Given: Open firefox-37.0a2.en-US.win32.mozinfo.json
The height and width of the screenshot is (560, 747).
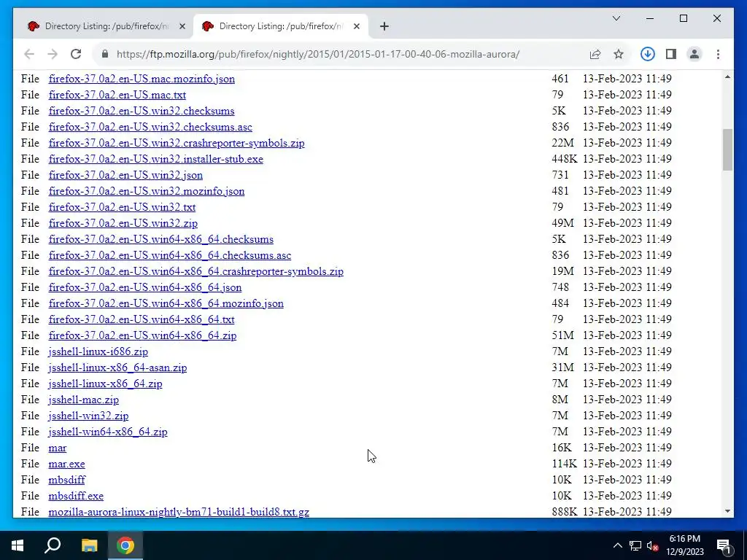Looking at the screenshot, I should click(146, 191).
